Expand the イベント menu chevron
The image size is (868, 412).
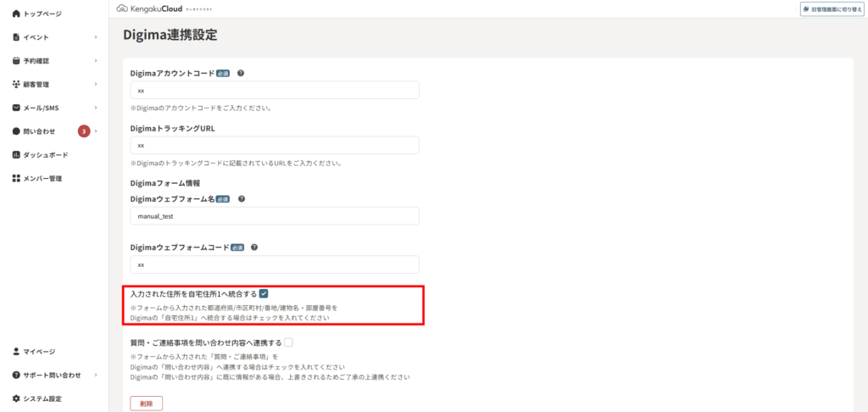(96, 37)
